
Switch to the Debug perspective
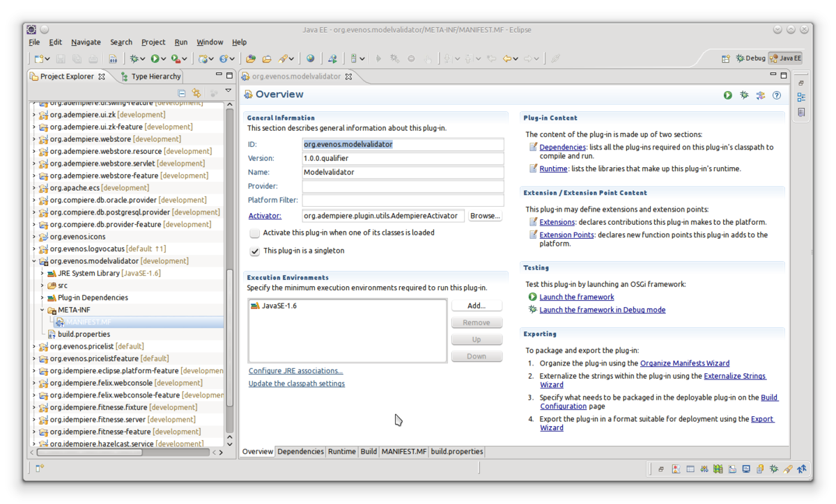[750, 58]
